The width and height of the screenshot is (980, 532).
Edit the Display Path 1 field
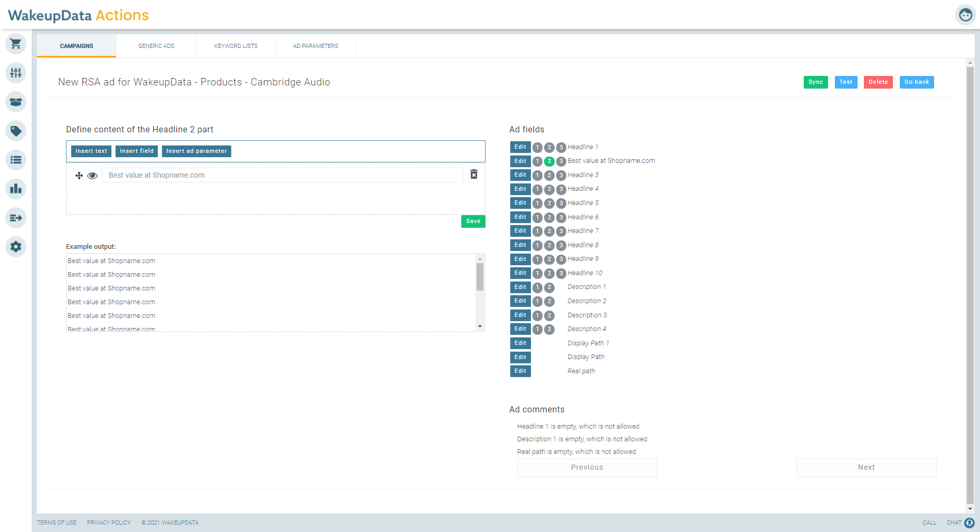(x=520, y=343)
